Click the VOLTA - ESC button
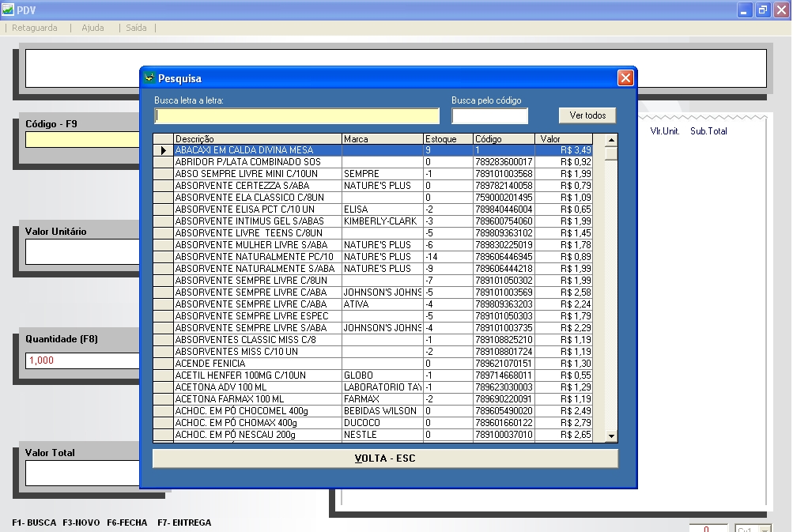 point(384,458)
